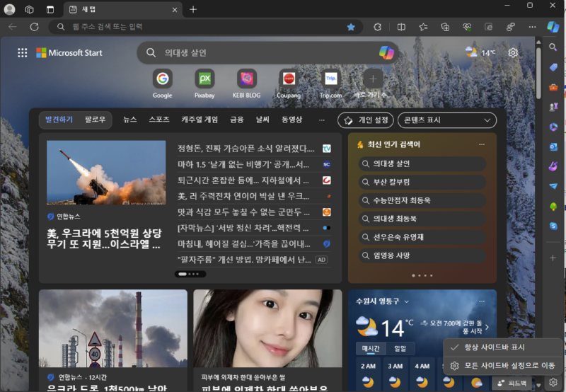Click the 개인 설정 button
This screenshot has width=566, height=392.
click(x=366, y=120)
